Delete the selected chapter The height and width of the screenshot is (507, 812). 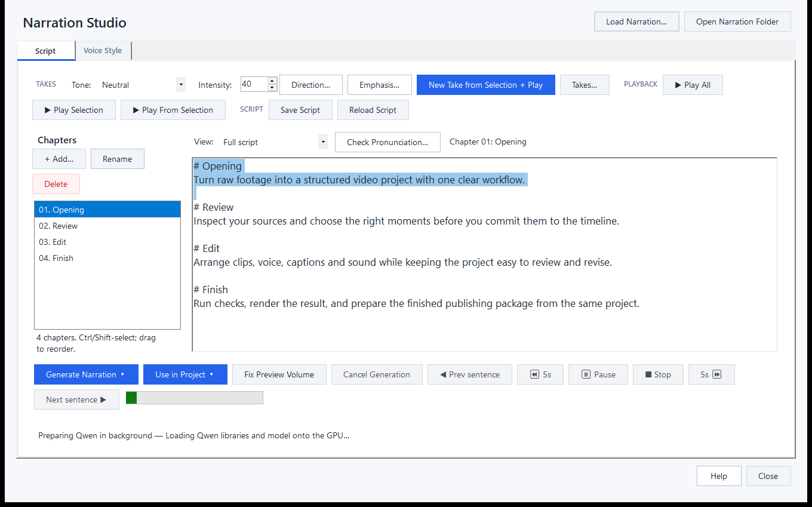tap(56, 184)
